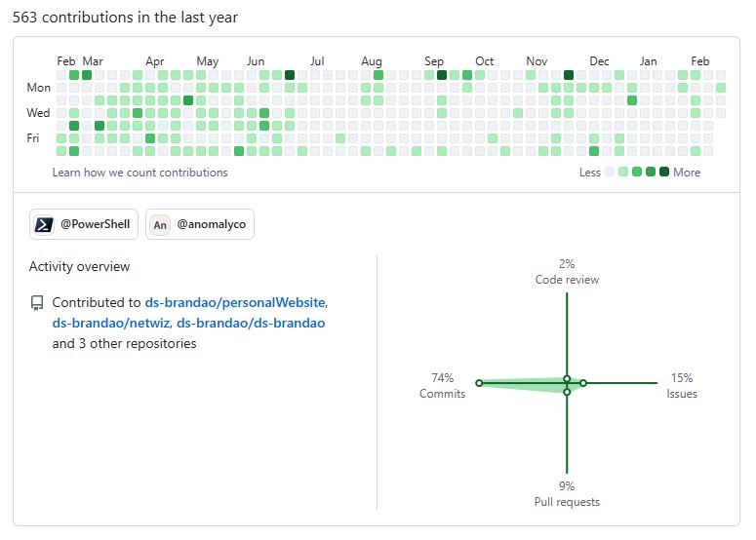Click the PowerShell organization logo icon
This screenshot has height=540, width=756.
click(44, 224)
